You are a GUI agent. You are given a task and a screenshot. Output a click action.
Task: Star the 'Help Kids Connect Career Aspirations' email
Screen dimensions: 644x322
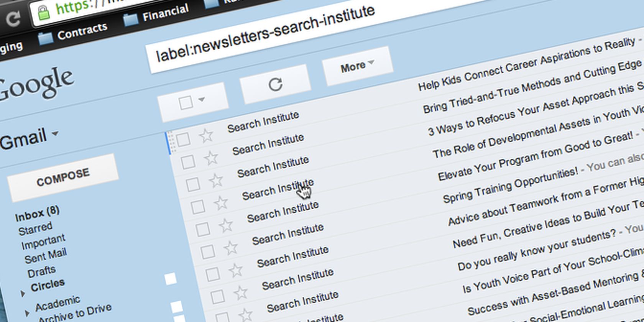click(206, 135)
